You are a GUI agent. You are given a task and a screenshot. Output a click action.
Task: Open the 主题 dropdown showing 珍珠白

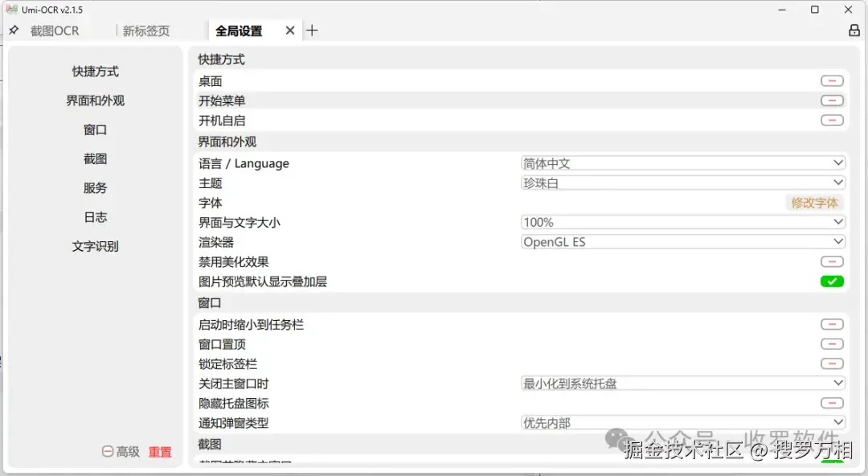(x=683, y=183)
